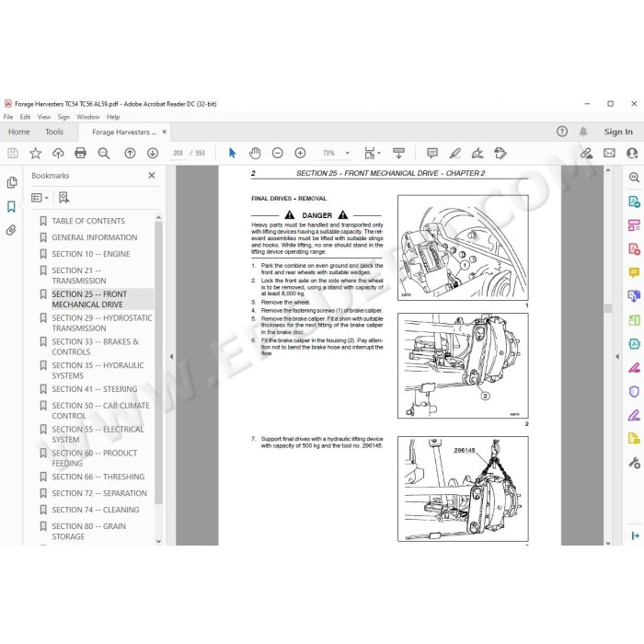Image resolution: width=644 pixels, height=644 pixels.
Task: Switch to the Home tab
Action: tap(19, 132)
